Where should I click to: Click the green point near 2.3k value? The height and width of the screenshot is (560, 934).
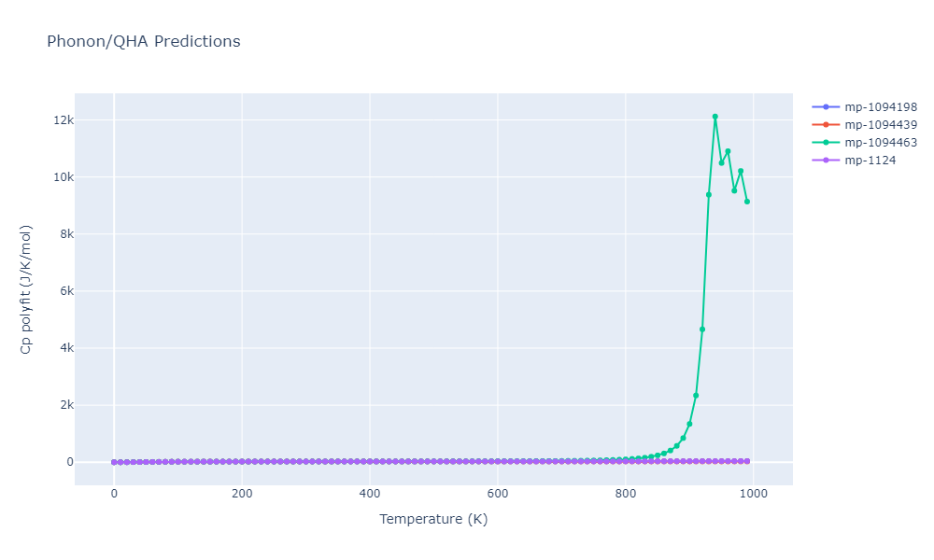(x=696, y=395)
